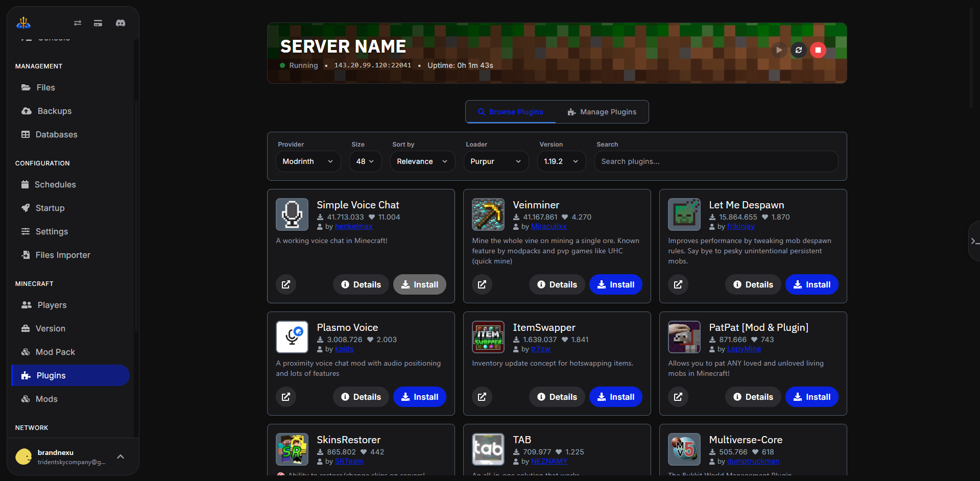The height and width of the screenshot is (481, 980).
Task: Follow the henkelmax author link
Action: 353,226
